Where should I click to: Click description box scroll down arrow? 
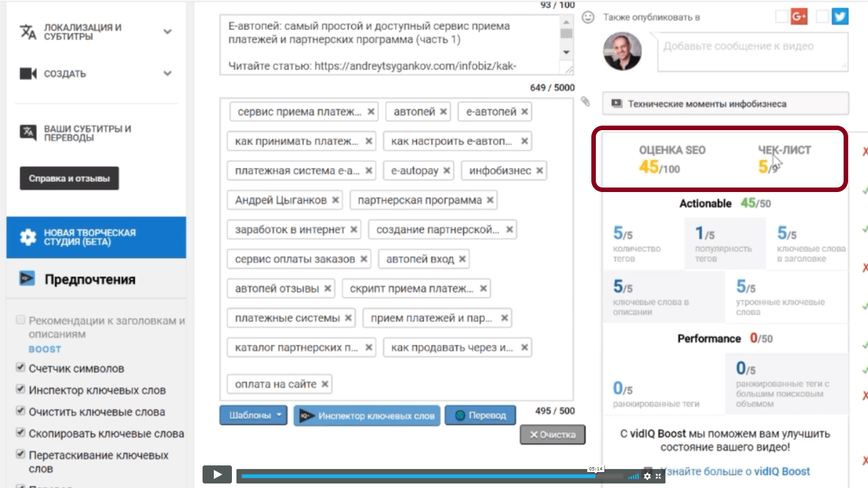(566, 52)
